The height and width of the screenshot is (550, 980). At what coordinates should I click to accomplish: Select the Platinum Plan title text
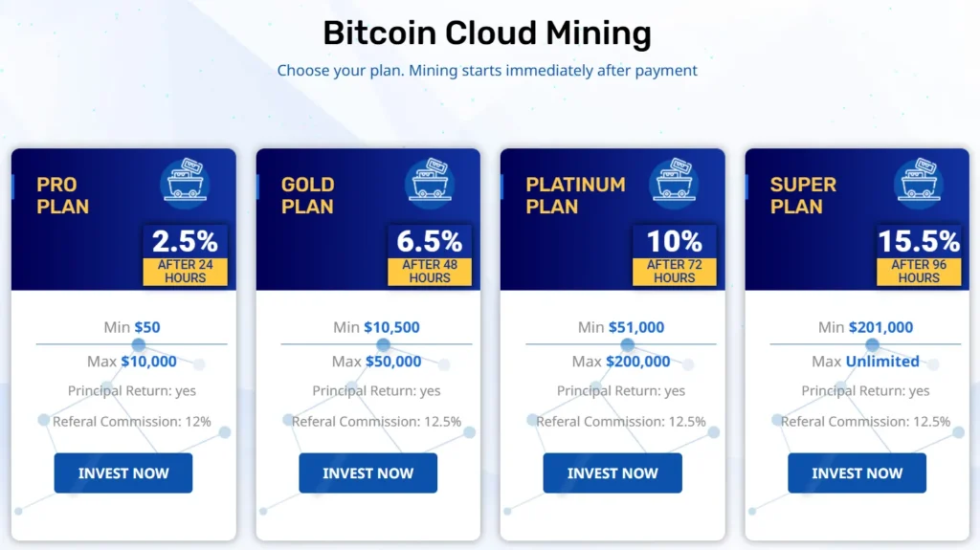click(575, 195)
